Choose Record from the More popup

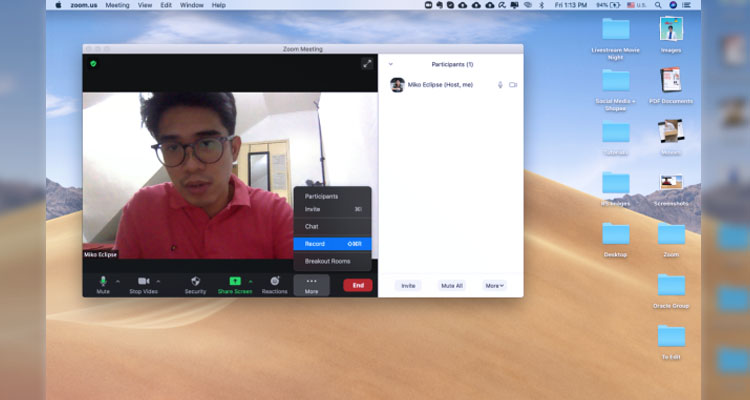tap(332, 244)
